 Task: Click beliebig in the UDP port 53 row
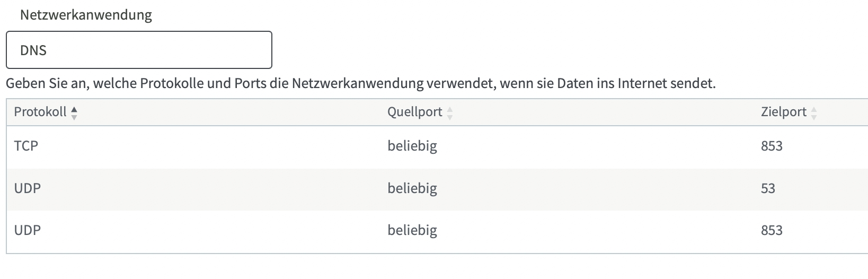[412, 188]
